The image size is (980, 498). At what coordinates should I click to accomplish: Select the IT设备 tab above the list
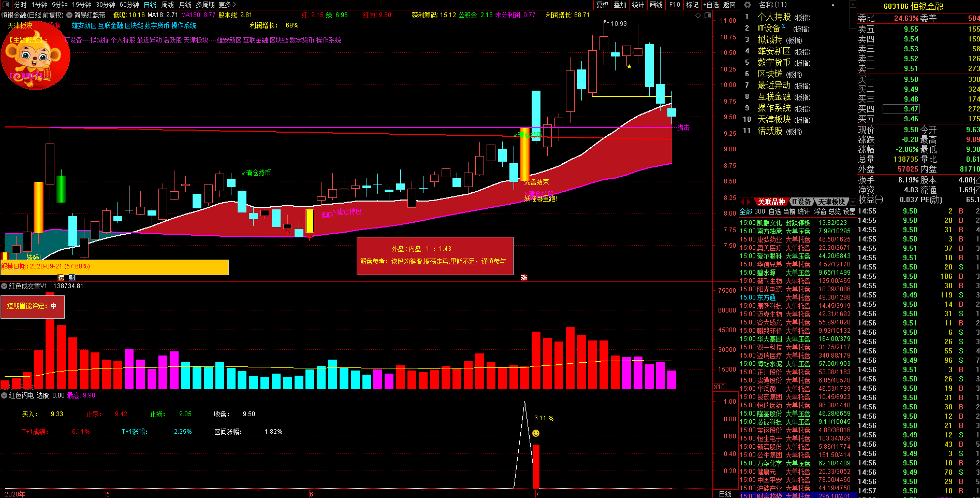click(801, 202)
